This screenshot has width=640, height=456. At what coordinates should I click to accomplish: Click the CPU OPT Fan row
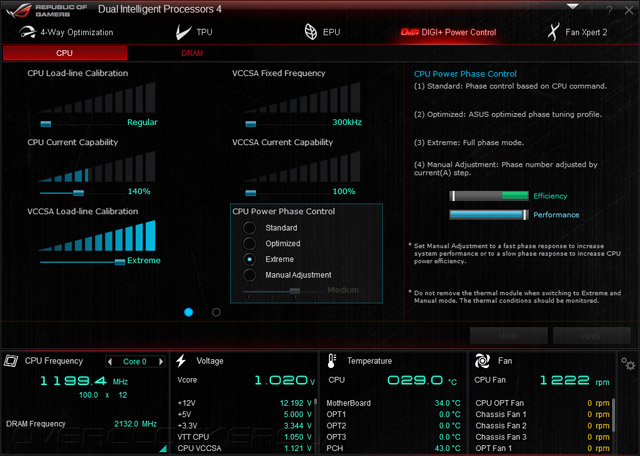(542, 403)
